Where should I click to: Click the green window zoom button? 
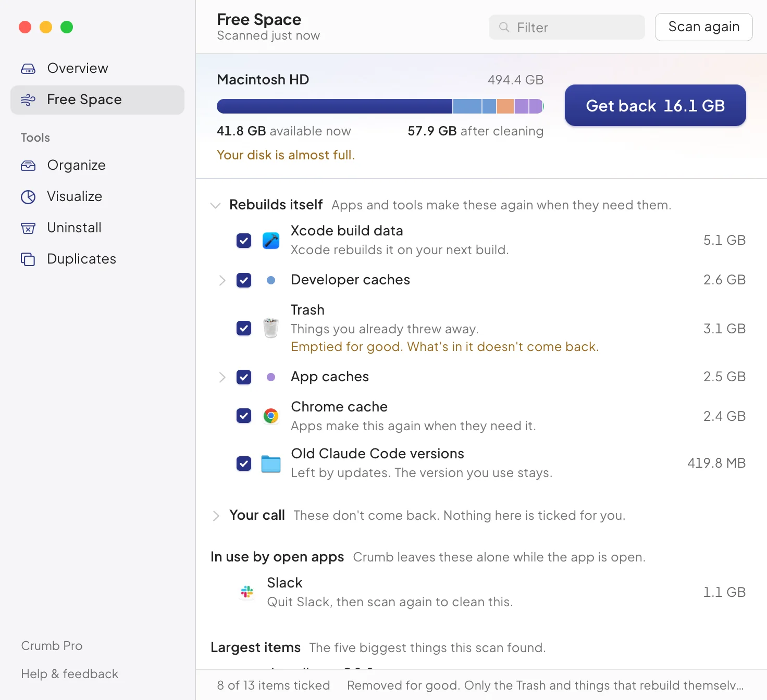pos(67,27)
